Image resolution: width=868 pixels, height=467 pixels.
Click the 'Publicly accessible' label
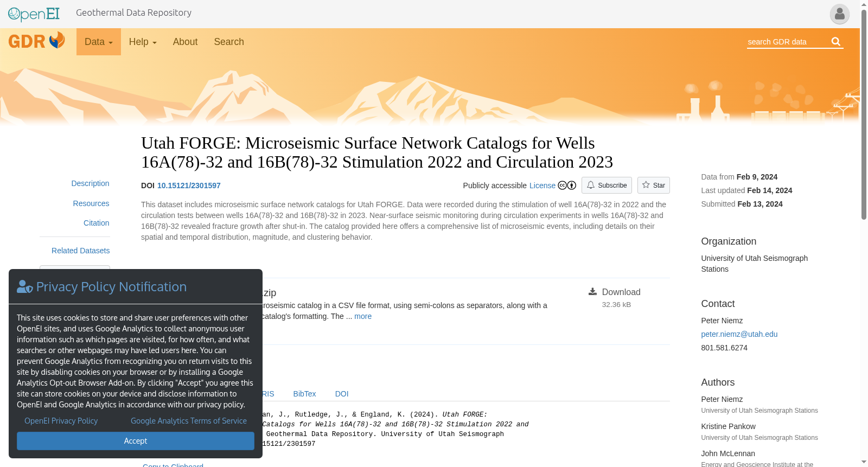coord(495,185)
